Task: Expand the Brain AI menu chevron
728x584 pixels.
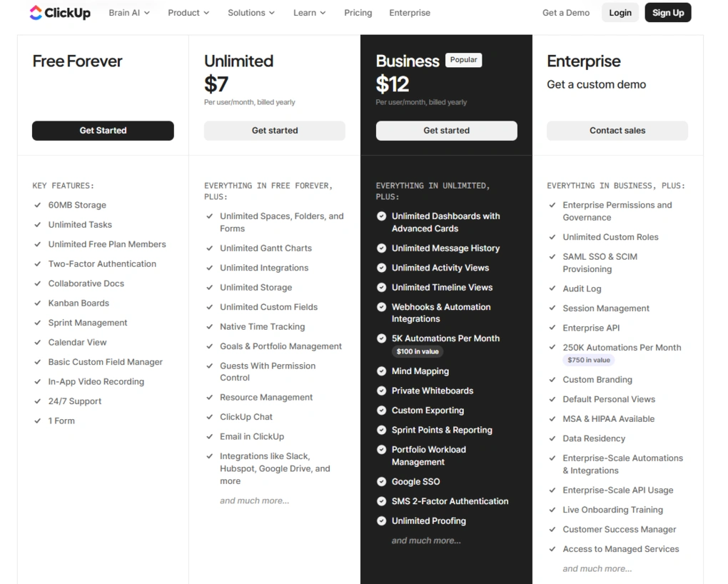Action: pos(147,13)
